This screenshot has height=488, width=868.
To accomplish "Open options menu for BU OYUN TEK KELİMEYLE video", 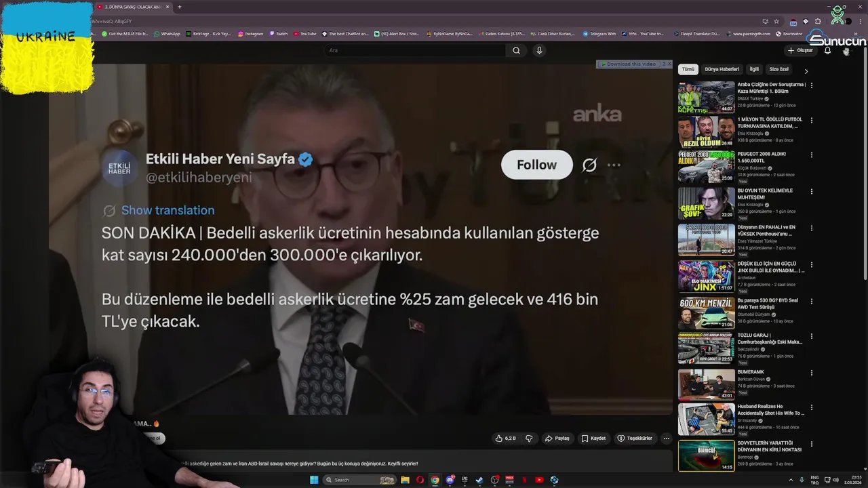I will tap(811, 191).
